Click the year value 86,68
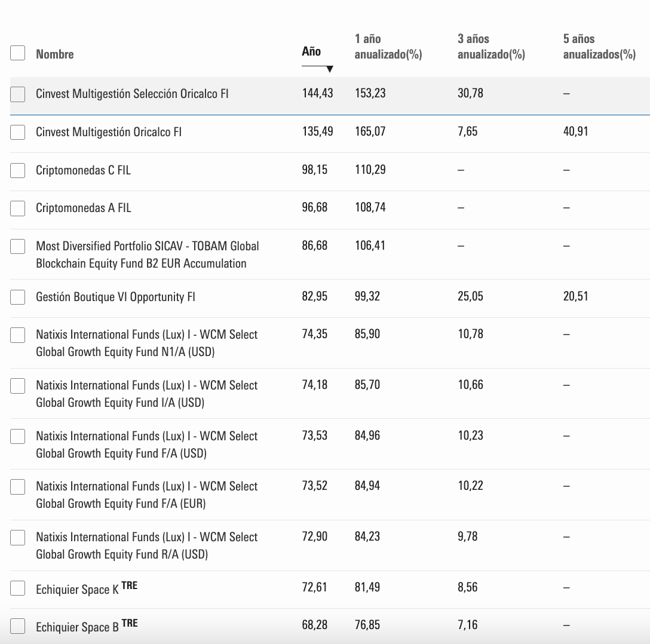This screenshot has width=650, height=644. (315, 246)
